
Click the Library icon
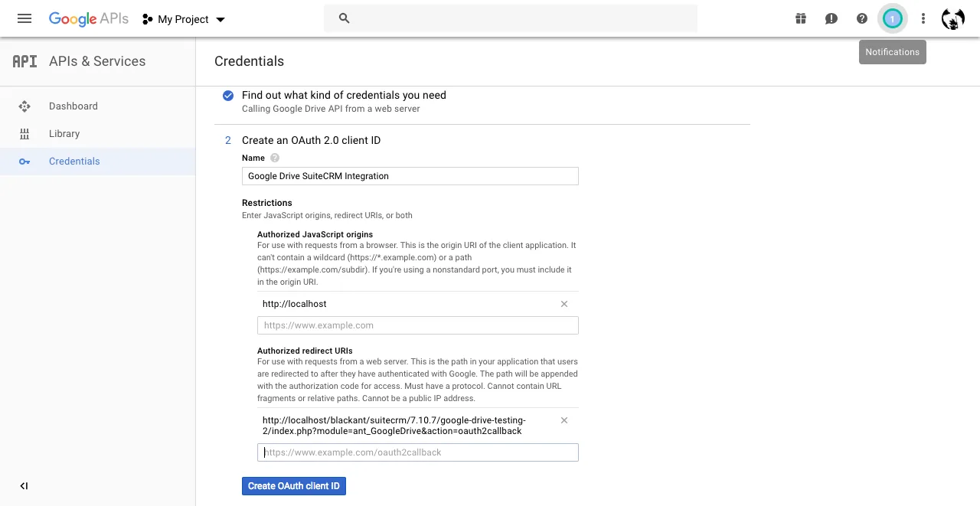24,134
